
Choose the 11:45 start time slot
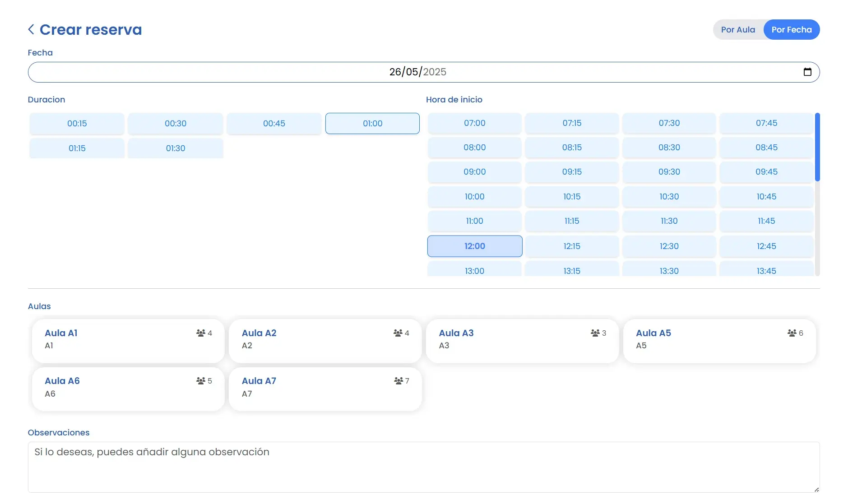point(767,221)
